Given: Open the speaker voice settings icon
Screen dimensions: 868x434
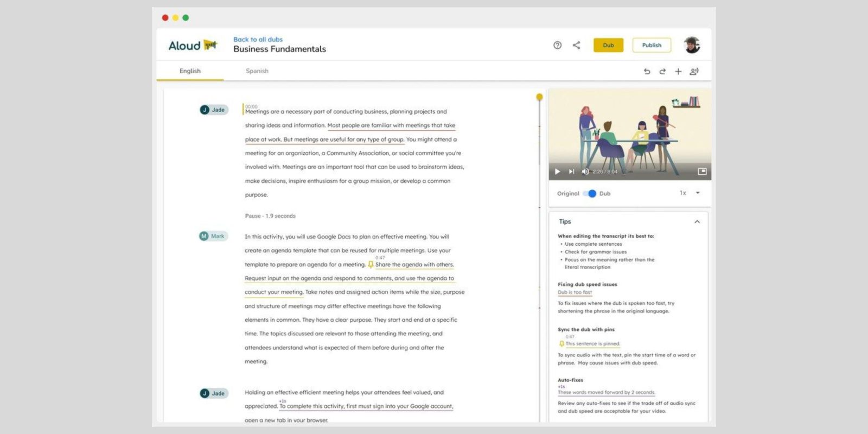Looking at the screenshot, I should pos(694,72).
